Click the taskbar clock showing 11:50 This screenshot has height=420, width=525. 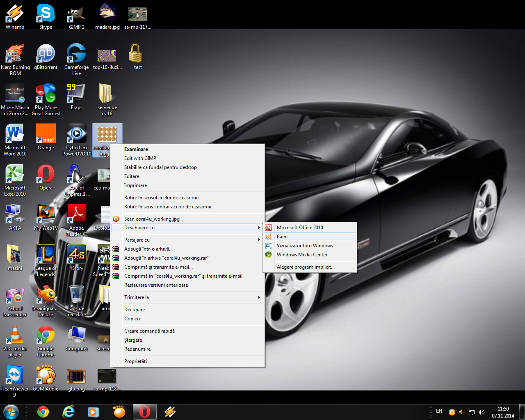(503, 412)
